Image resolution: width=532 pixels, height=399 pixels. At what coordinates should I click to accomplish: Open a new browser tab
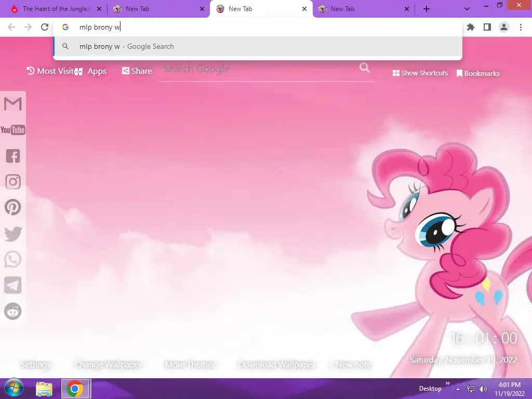(427, 9)
